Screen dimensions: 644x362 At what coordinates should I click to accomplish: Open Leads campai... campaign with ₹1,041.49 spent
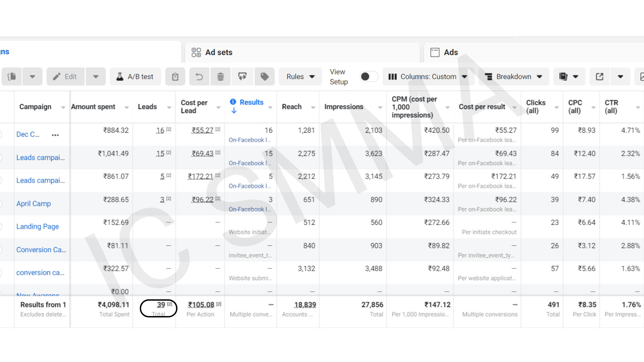[41, 158]
